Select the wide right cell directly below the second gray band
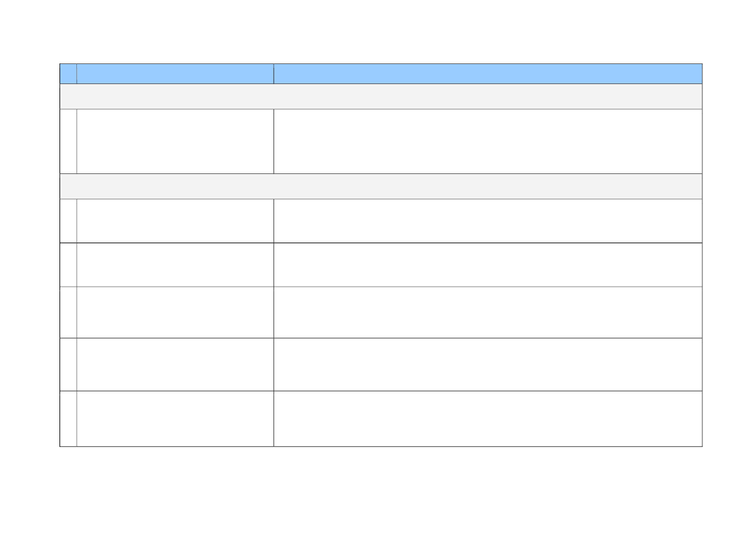Image resolution: width=756 pixels, height=535 pixels. coord(488,221)
